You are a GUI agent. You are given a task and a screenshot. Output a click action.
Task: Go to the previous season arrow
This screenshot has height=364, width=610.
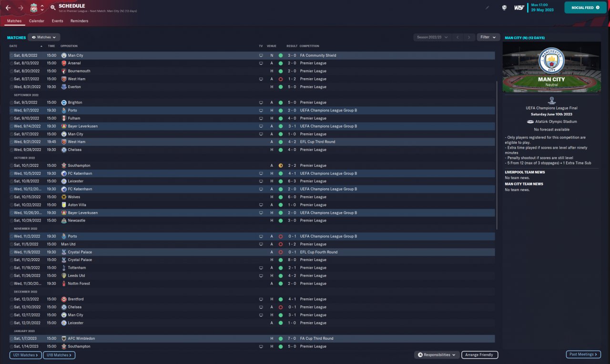(457, 37)
